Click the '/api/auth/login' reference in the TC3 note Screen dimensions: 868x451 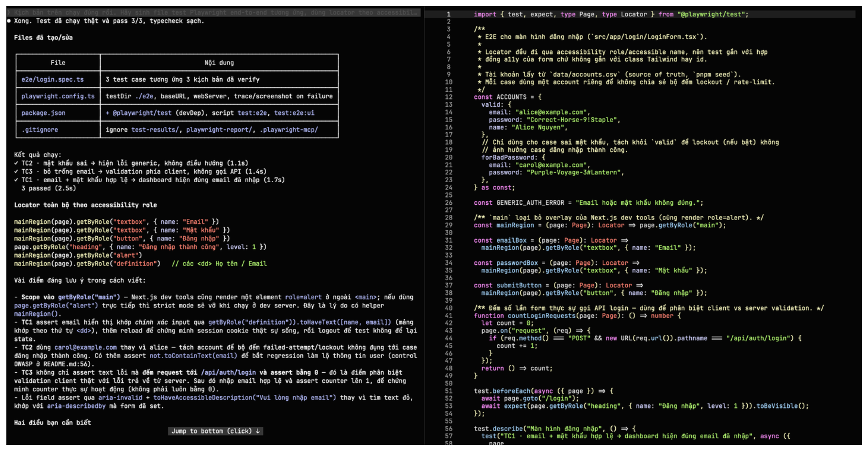tap(228, 372)
